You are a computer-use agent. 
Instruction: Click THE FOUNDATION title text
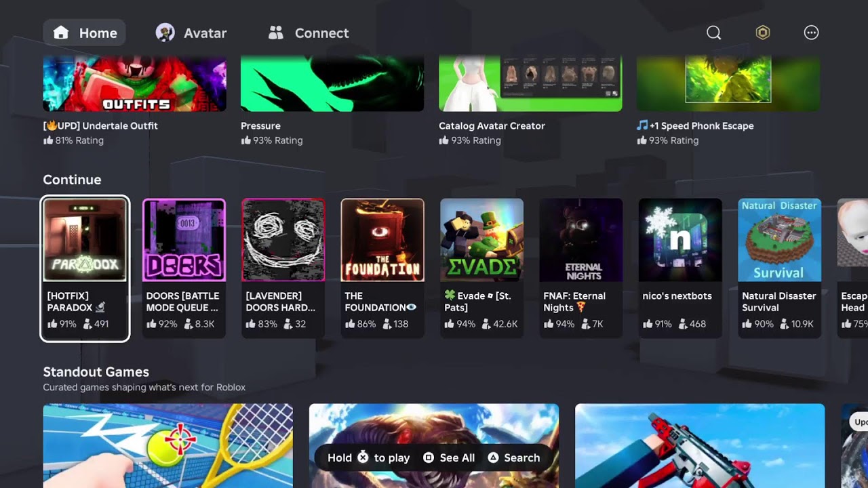point(380,302)
